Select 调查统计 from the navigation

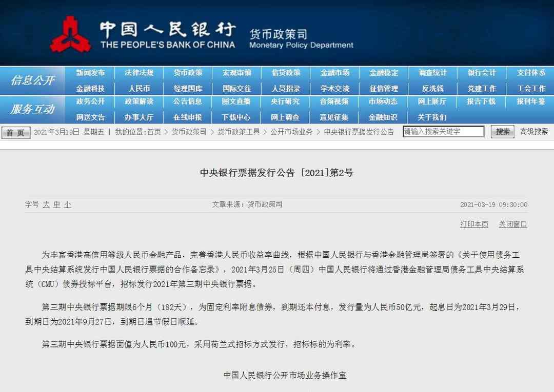433,73
